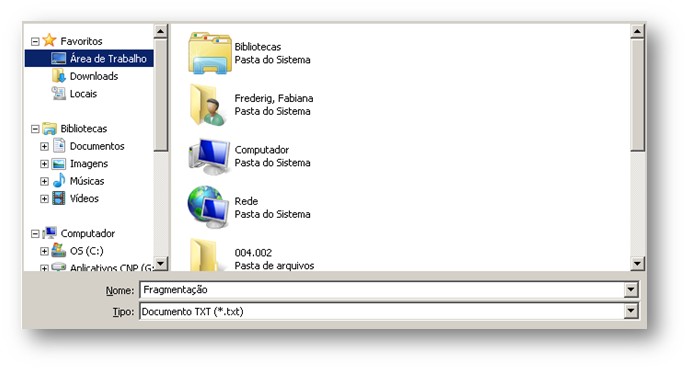This screenshot has width=689, height=371.
Task: Select Documentos in the Bibliotecas tree
Action: (x=97, y=146)
